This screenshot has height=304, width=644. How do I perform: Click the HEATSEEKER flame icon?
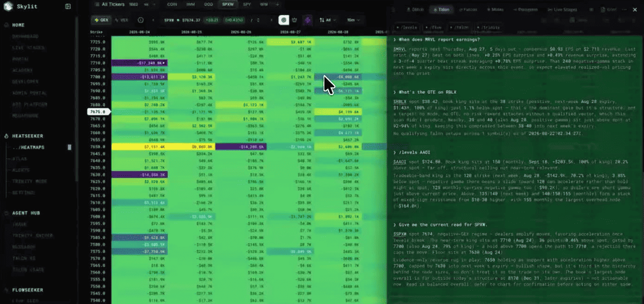6,136
